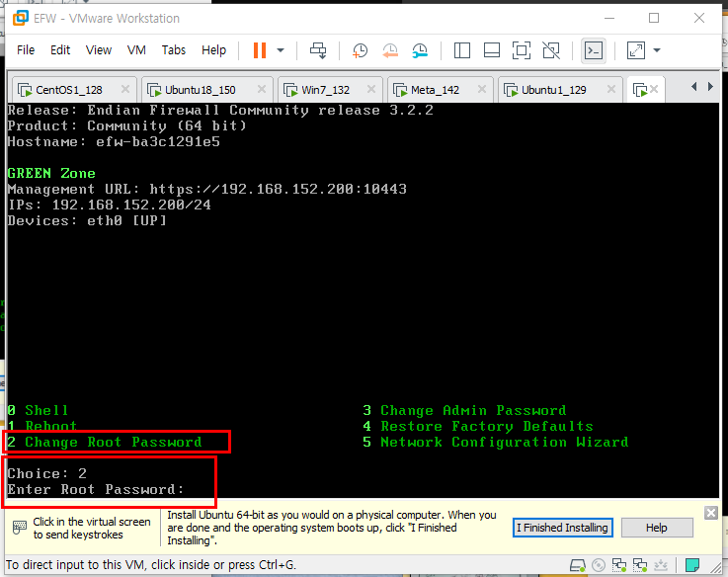Toggle Unity mode icon
728x577 pixels.
pos(551,50)
